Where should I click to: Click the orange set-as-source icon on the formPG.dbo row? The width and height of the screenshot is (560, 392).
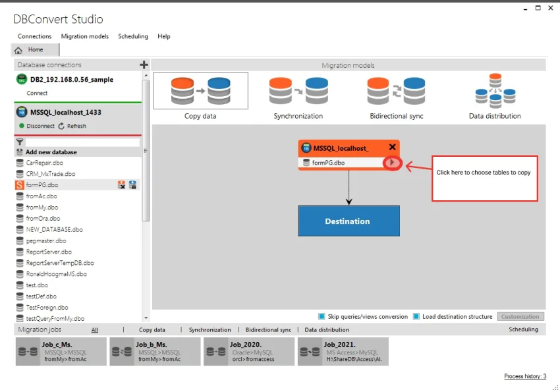point(121,185)
